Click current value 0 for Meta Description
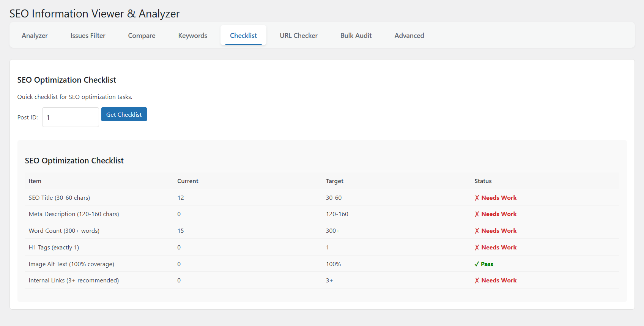Viewport: 644px width, 326px height. (x=179, y=214)
